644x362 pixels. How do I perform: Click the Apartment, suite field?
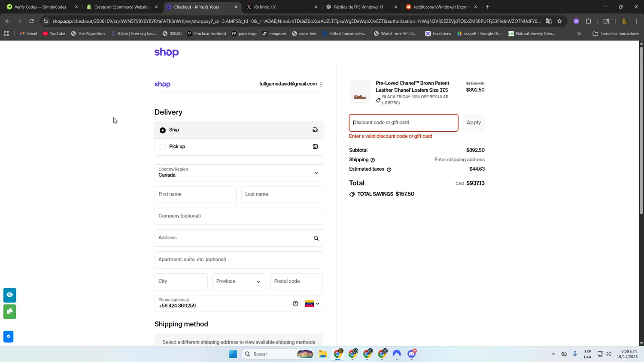[239, 260]
